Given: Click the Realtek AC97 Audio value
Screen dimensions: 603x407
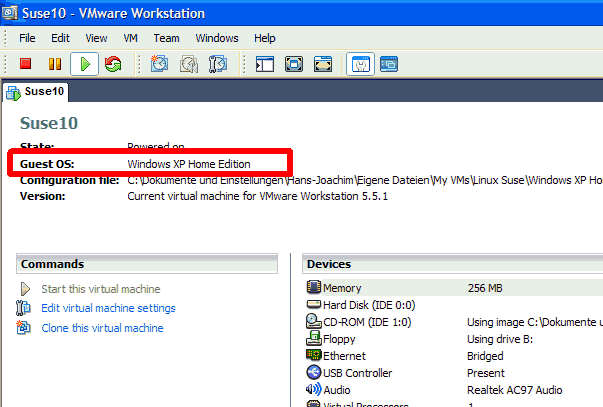Looking at the screenshot, I should [515, 390].
